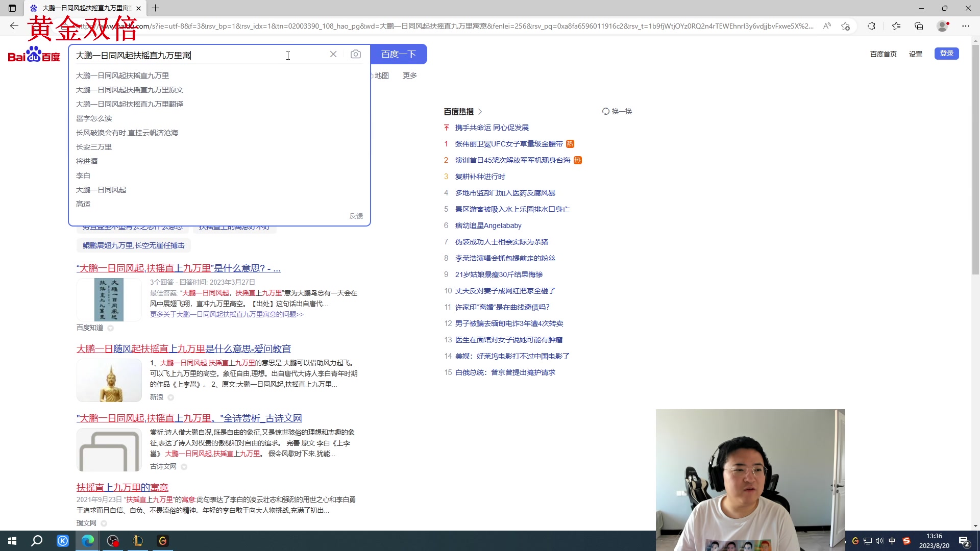Open result 爱问教育 大鹏一日随风起
The width and height of the screenshot is (980, 551).
tap(184, 349)
